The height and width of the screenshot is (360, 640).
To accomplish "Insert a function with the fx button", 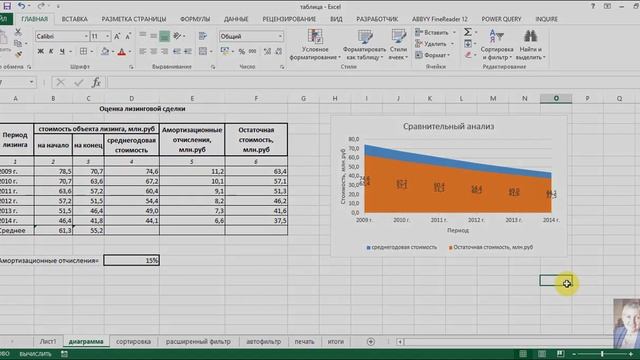I will pos(96,83).
